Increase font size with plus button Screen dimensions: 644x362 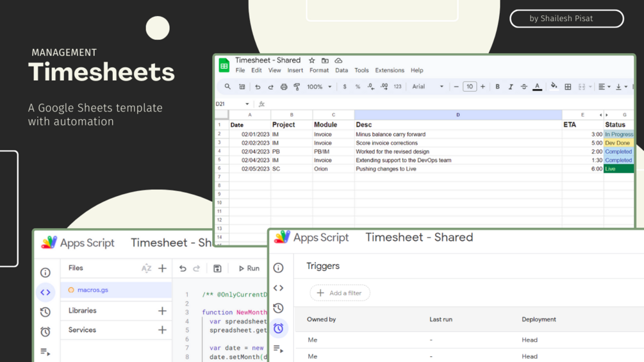(483, 86)
